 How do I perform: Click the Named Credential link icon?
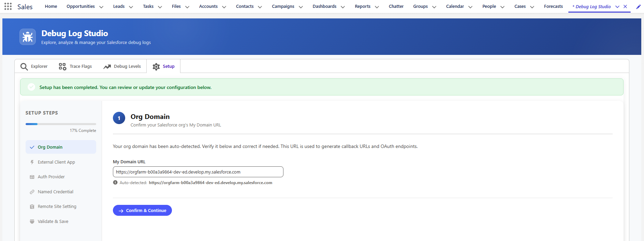tap(32, 192)
